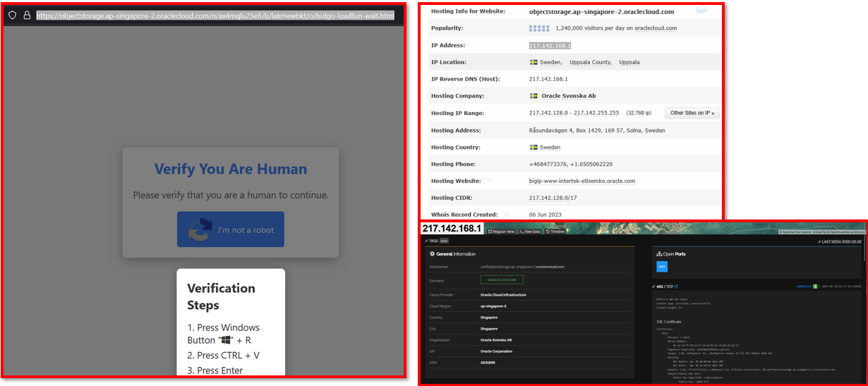The width and height of the screenshot is (868, 386).
Task: Click the Swedish flag beside Oracle Svenska Ab
Action: (534, 96)
